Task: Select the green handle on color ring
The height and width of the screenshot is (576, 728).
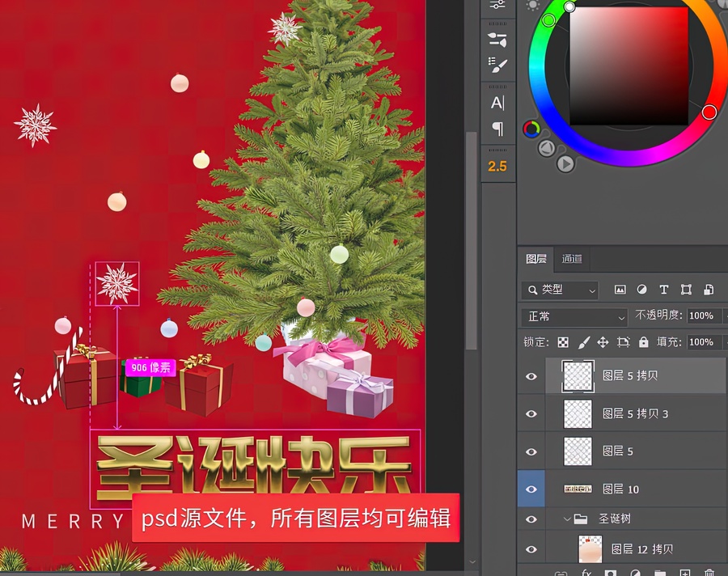Action: (548, 20)
